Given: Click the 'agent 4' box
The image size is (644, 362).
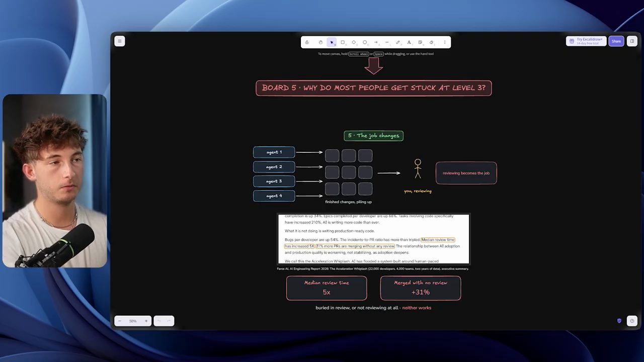Looking at the screenshot, I should click(274, 196).
